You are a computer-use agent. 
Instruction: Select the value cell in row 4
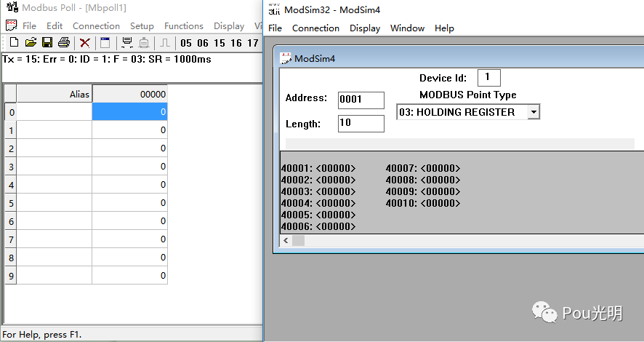coord(129,185)
